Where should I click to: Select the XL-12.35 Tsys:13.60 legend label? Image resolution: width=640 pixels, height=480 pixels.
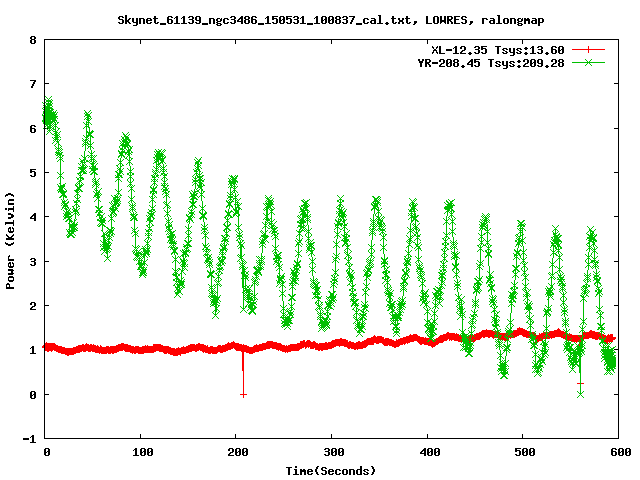497,49
